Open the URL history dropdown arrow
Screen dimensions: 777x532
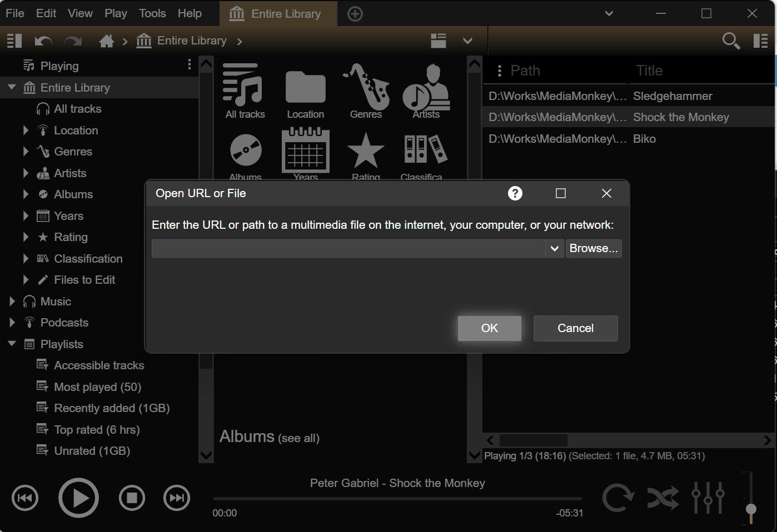554,249
